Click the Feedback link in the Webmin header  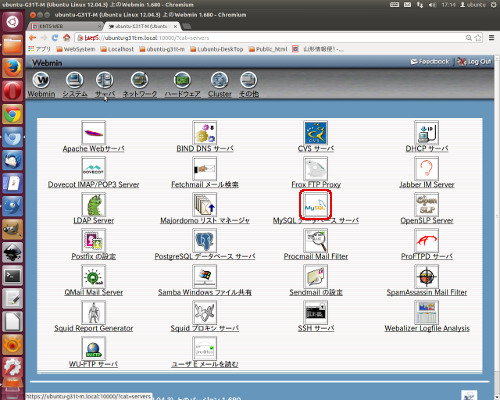click(430, 62)
